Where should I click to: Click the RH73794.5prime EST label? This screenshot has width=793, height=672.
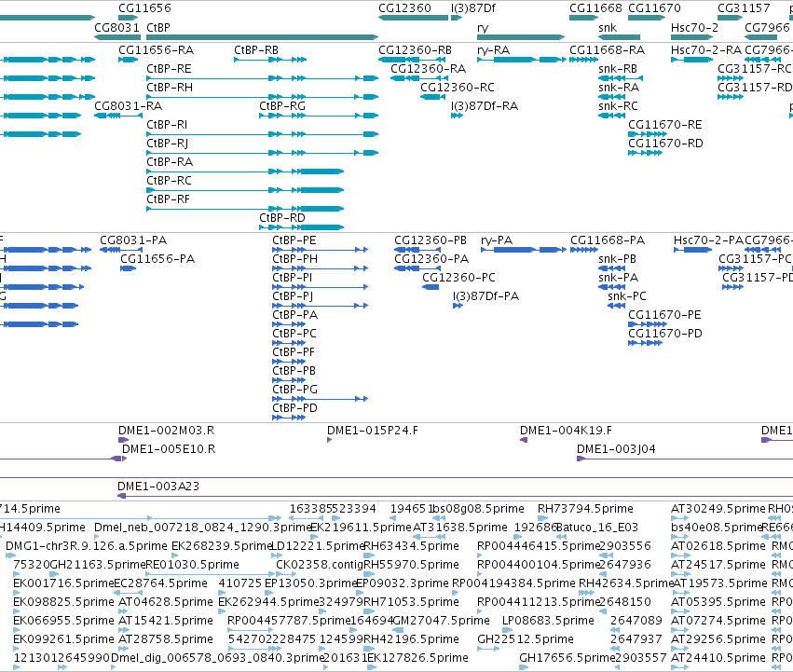[x=585, y=509]
